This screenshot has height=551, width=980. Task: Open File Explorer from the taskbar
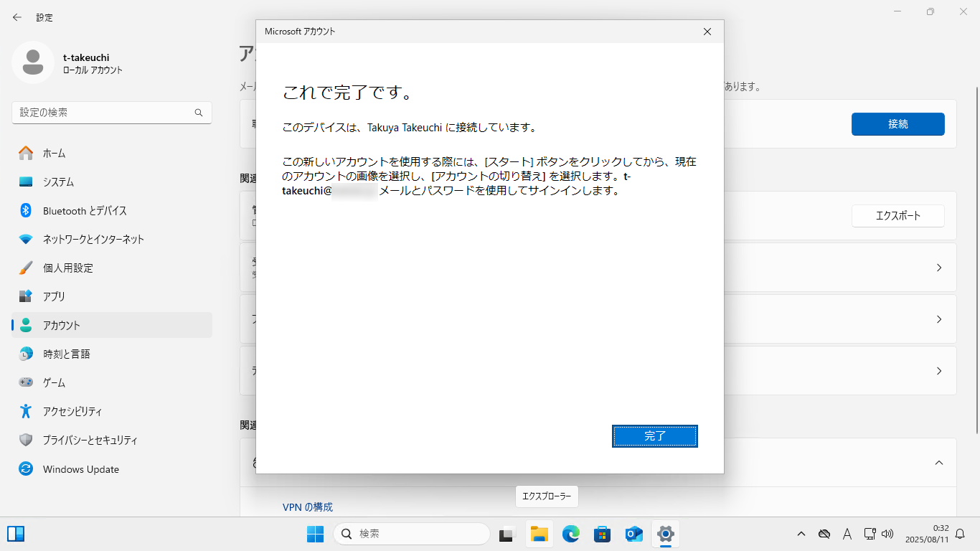[x=539, y=534]
